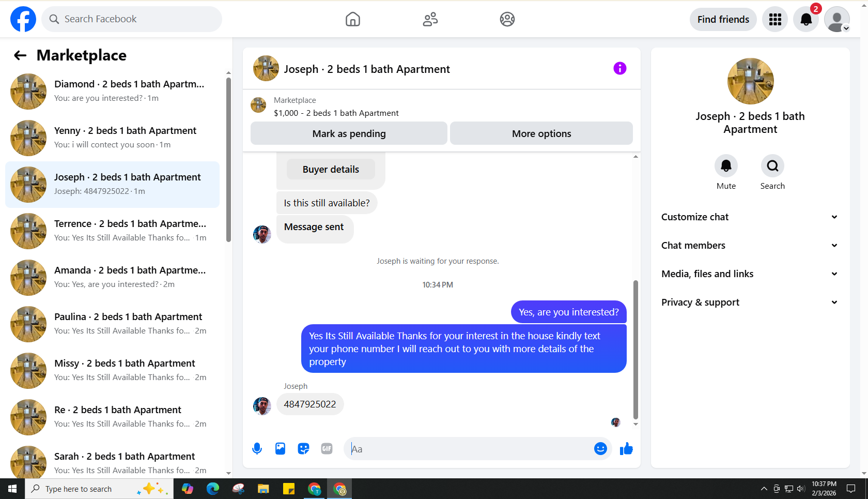Viewport: 868px width, 499px height.
Task: Attach a photo to message
Action: point(280,449)
